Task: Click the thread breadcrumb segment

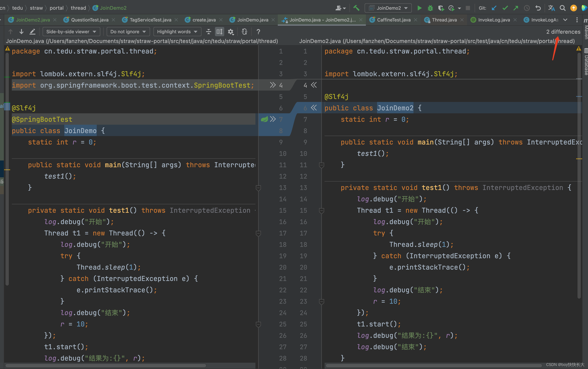Action: (78, 8)
